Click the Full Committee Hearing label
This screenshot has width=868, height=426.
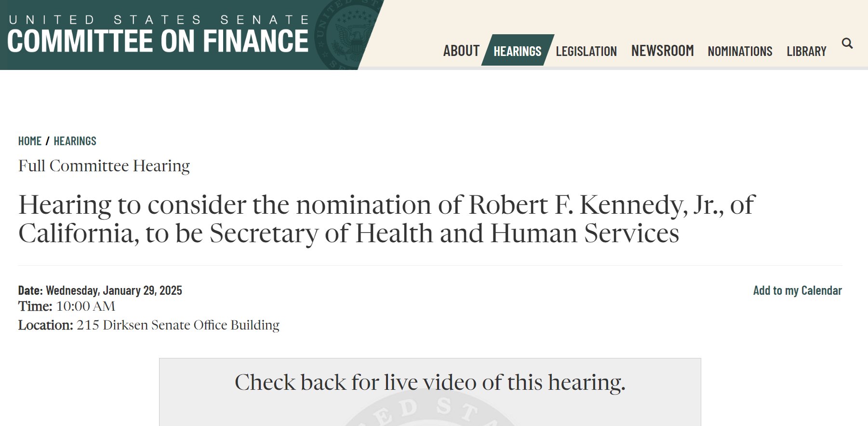tap(104, 166)
